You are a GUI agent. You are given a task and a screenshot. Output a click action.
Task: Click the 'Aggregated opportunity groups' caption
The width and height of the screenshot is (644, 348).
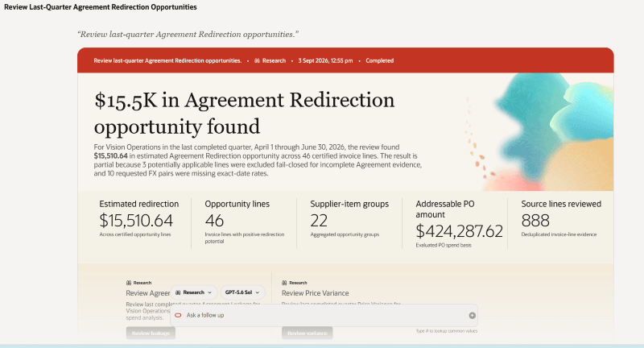coord(345,234)
